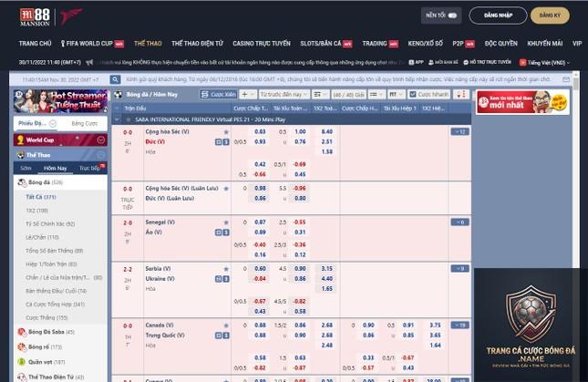Click the Cược Xiên parlay icon button
588x382 pixels.
pyautogui.click(x=218, y=95)
